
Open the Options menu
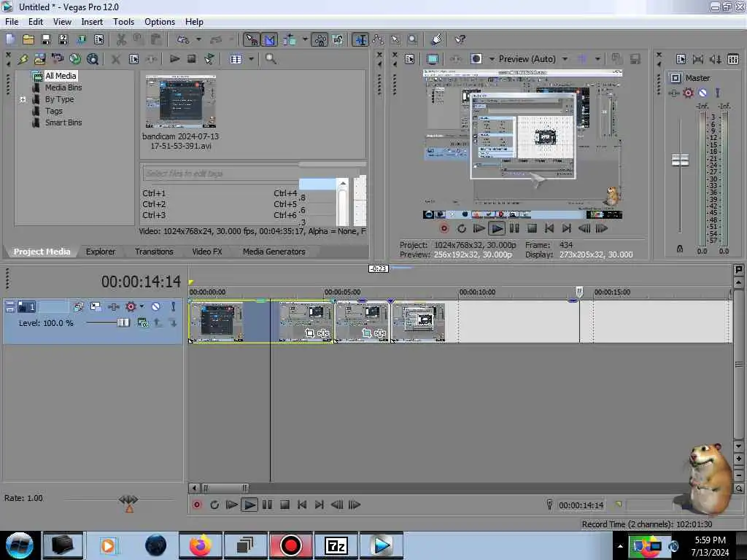click(x=160, y=22)
